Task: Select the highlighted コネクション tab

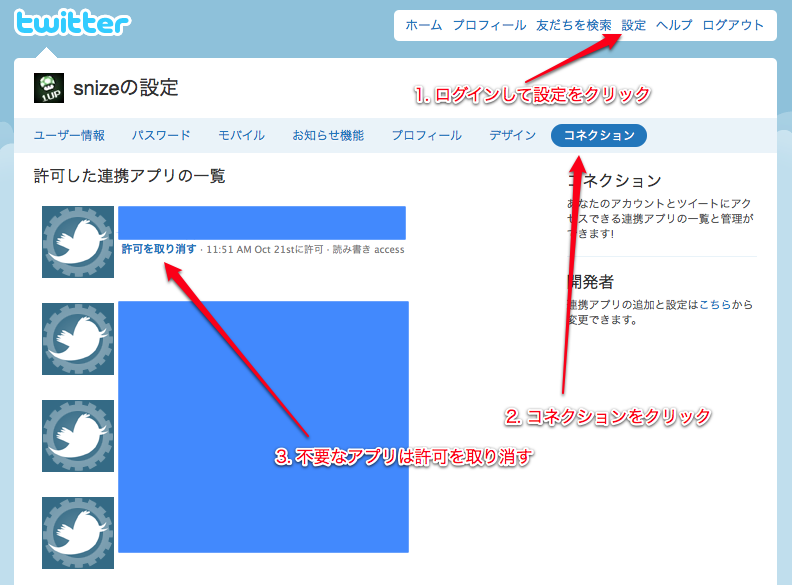Action: click(x=598, y=136)
